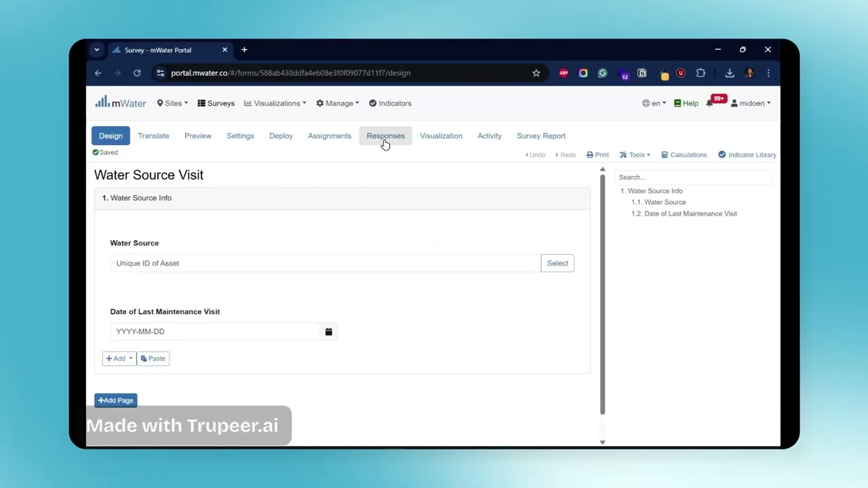Image resolution: width=868 pixels, height=488 pixels.
Task: Open the Help link
Action: (x=686, y=103)
